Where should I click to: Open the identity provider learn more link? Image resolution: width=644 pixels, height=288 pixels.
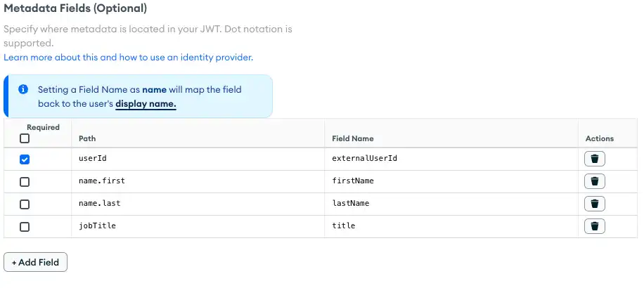click(128, 57)
